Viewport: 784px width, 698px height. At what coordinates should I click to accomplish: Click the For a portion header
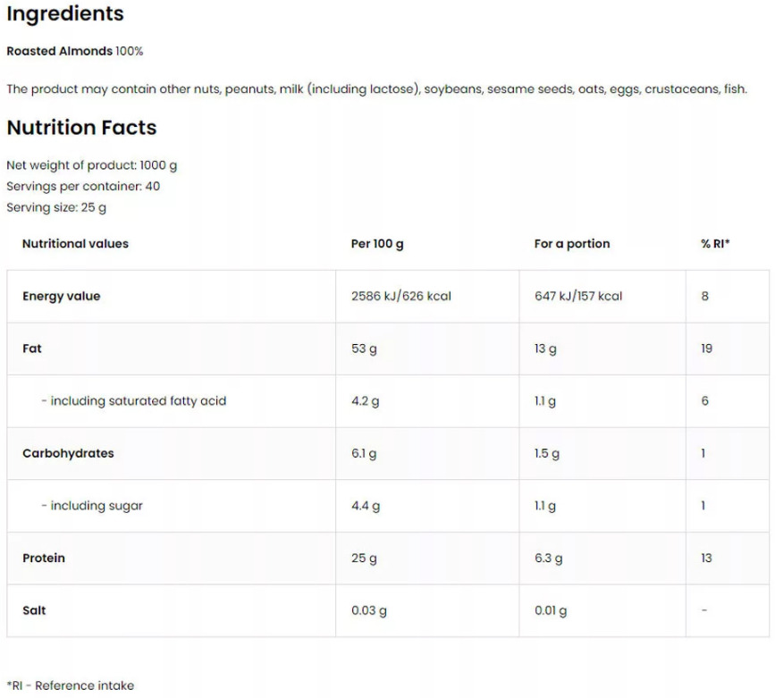pyautogui.click(x=572, y=244)
